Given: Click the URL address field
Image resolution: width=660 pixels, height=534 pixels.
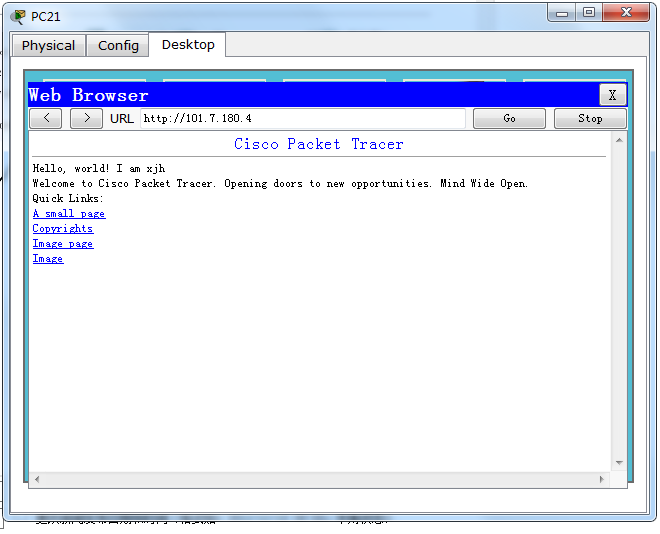Looking at the screenshot, I should (303, 118).
